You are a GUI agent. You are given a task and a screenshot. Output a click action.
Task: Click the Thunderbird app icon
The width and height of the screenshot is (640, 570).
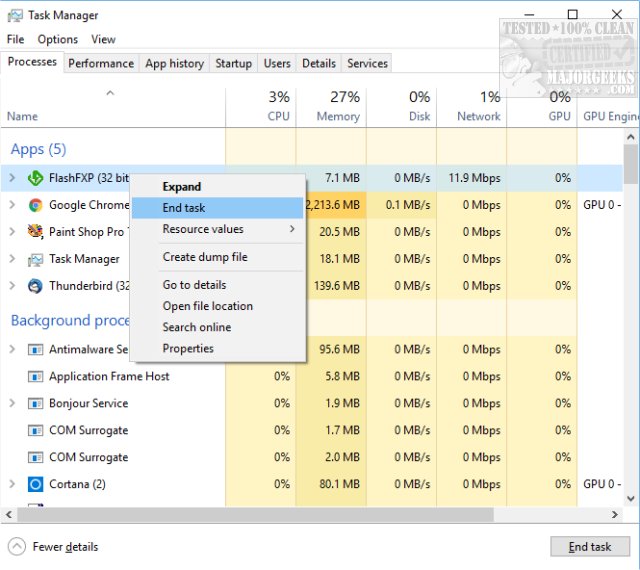click(x=35, y=286)
